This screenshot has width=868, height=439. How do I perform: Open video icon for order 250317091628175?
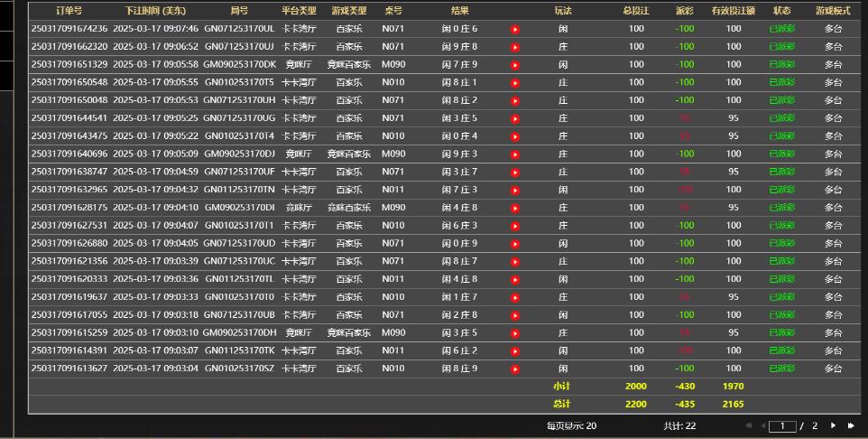(515, 208)
